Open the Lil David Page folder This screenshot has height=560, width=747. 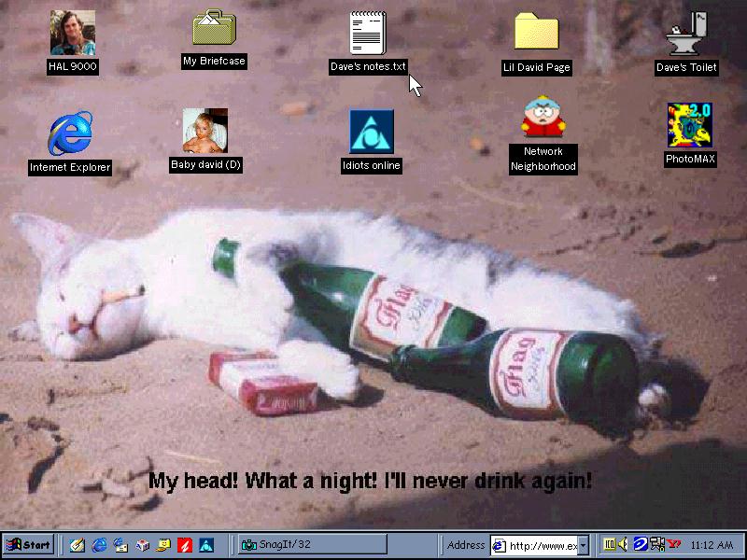[536, 33]
